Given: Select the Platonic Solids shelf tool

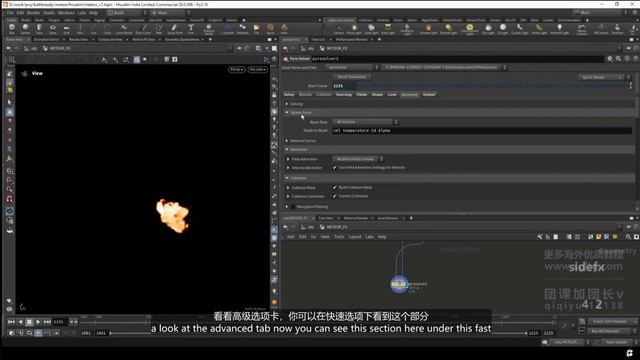Looking at the screenshot, I should (x=209, y=29).
